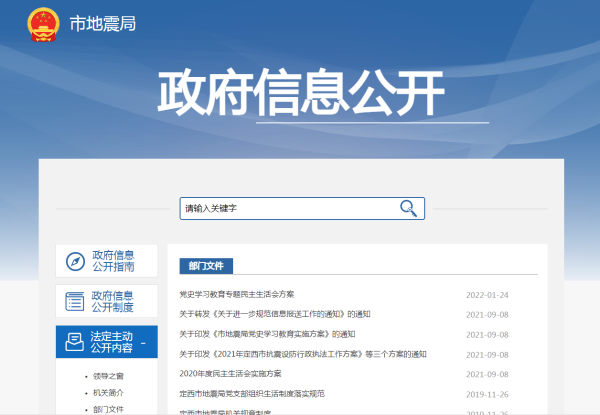Viewport: 600px width, 415px height.
Task: Open 机关简介 in the sidebar
Action: (109, 393)
